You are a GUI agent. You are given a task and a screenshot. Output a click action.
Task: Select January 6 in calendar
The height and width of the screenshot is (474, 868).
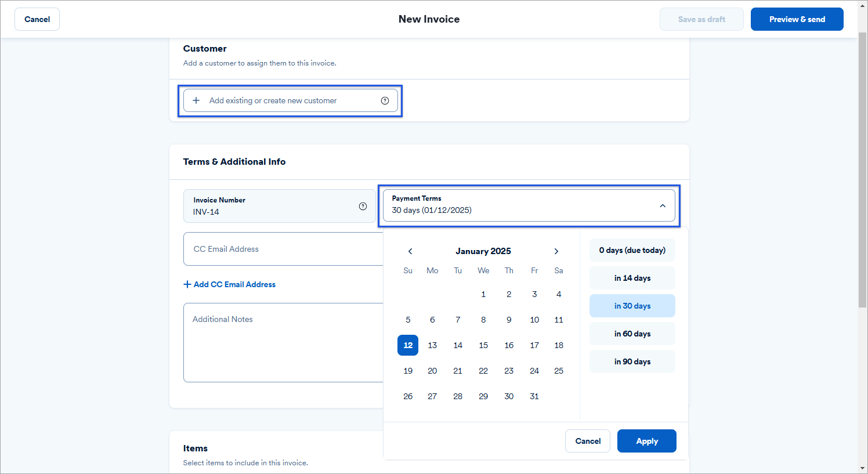tap(432, 320)
